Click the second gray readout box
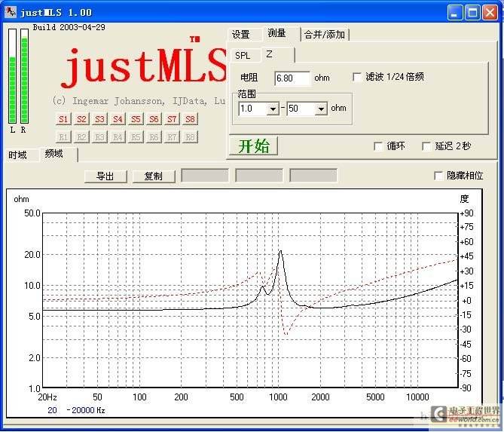Screen dimensions: 504x432 point(259,176)
